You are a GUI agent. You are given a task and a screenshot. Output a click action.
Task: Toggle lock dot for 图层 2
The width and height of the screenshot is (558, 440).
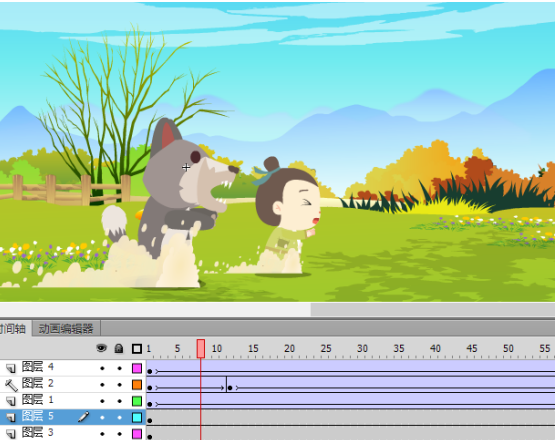pyautogui.click(x=120, y=385)
